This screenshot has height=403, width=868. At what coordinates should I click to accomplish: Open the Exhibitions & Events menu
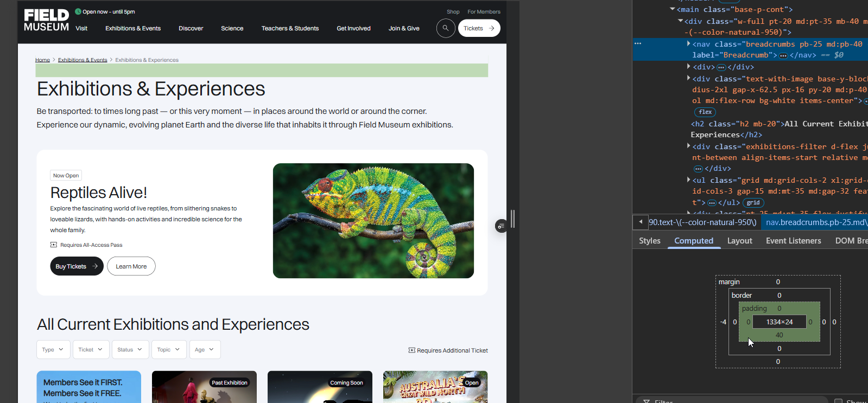click(133, 28)
